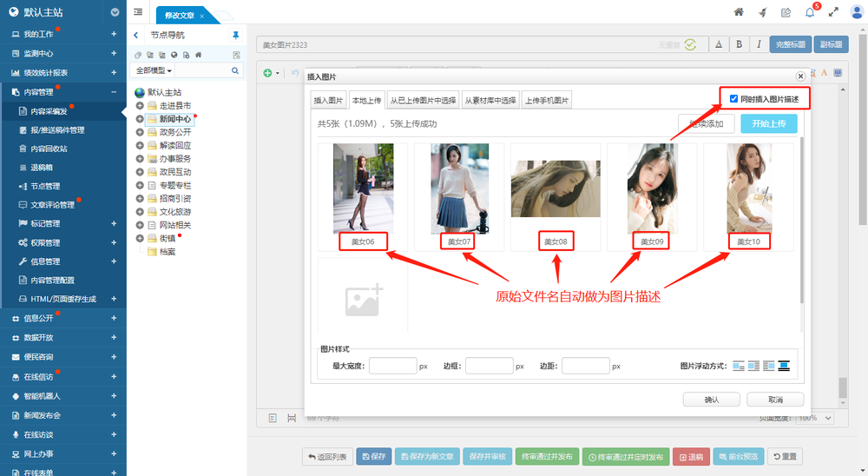Select the leftmost image float style option
Screen dimensions: 868x476
(739, 366)
